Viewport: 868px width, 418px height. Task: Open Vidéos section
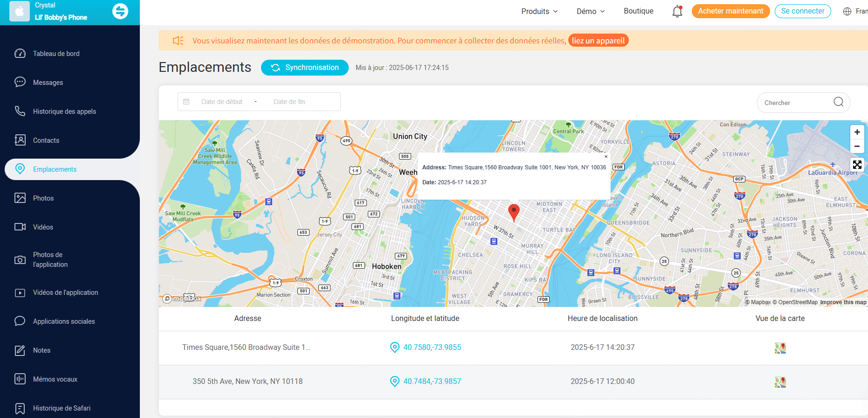[x=43, y=227]
